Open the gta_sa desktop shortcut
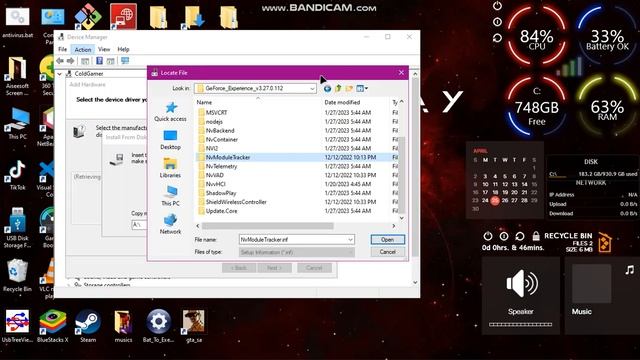The width and height of the screenshot is (640, 360). [x=194, y=326]
